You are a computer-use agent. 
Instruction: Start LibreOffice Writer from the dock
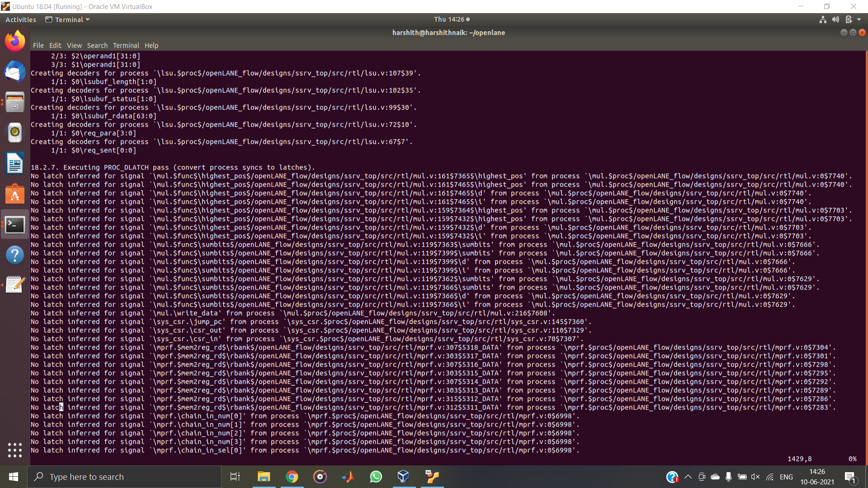pyautogui.click(x=15, y=163)
